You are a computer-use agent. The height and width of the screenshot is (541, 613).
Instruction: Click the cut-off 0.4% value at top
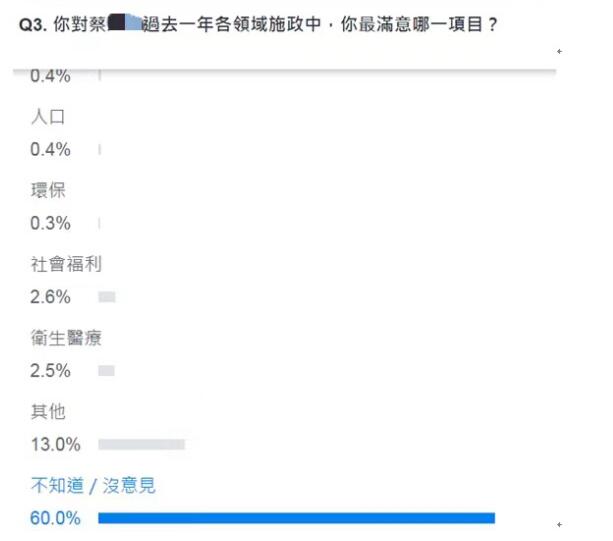click(51, 76)
